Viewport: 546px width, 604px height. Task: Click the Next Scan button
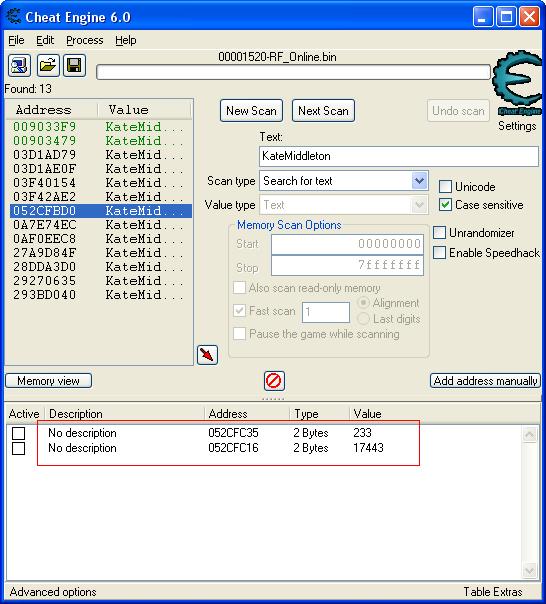[323, 111]
